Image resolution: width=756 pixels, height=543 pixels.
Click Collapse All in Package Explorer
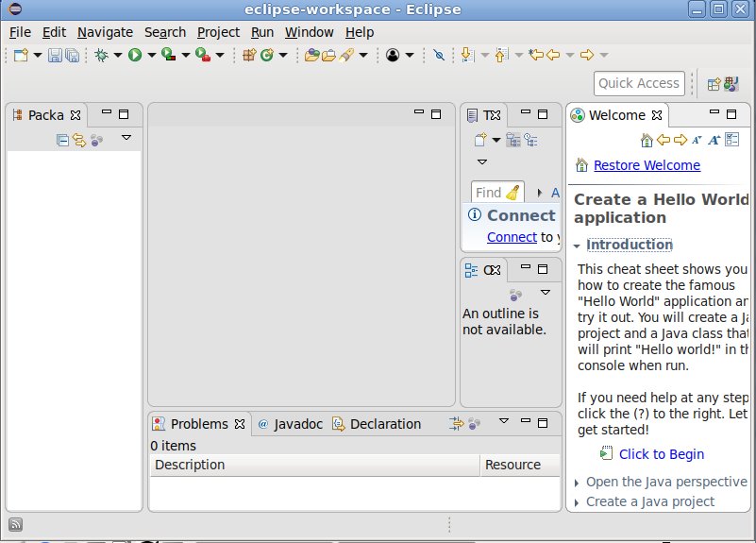(62, 141)
